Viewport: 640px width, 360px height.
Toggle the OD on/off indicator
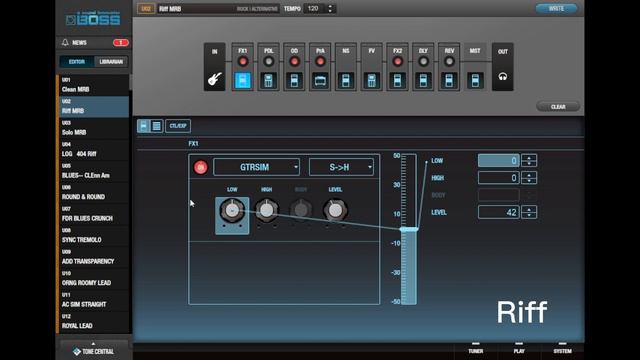[x=294, y=61]
